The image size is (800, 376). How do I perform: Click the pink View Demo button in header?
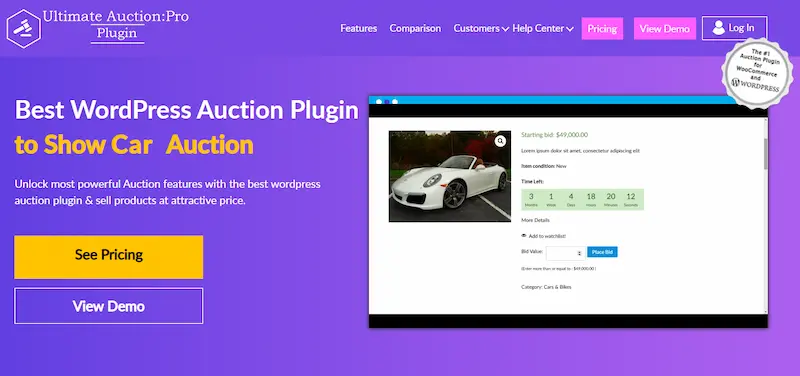pos(664,29)
